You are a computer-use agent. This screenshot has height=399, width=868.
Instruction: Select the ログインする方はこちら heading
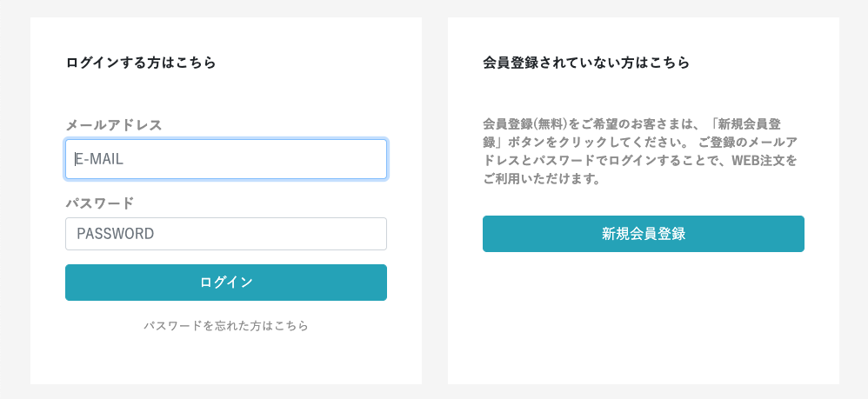coord(141,63)
